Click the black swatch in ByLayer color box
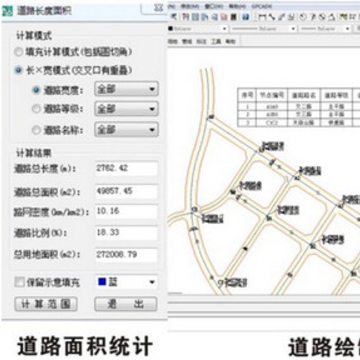This screenshot has width=360, height=360. (x=170, y=29)
